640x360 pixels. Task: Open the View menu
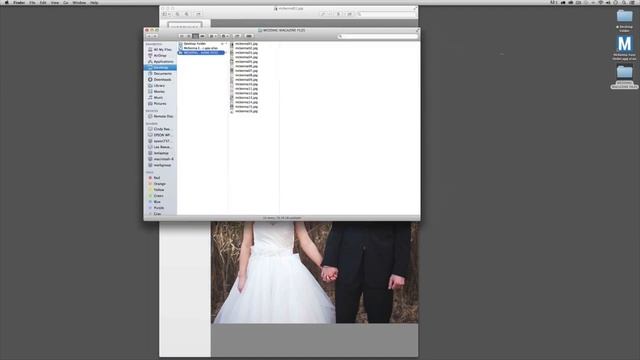coord(55,2)
